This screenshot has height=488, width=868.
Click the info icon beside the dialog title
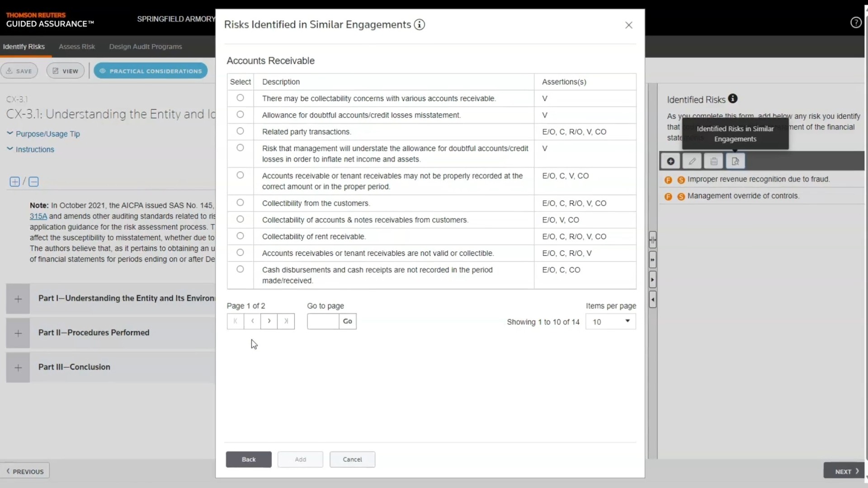point(420,25)
